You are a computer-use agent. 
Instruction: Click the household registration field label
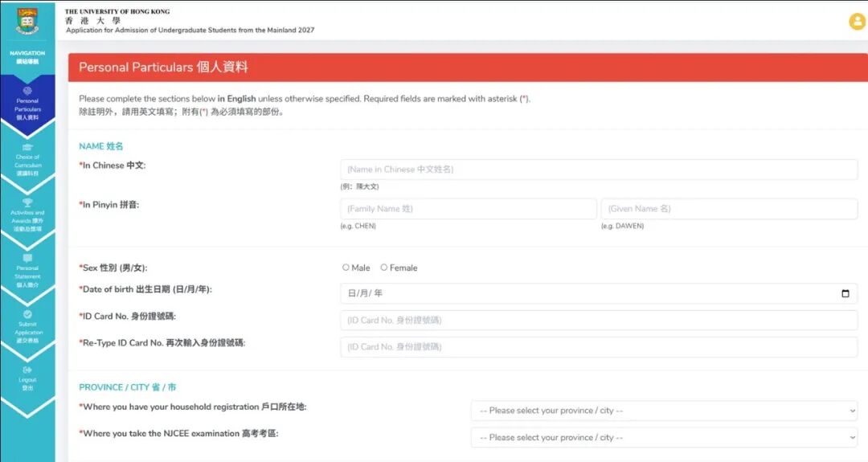pos(193,407)
